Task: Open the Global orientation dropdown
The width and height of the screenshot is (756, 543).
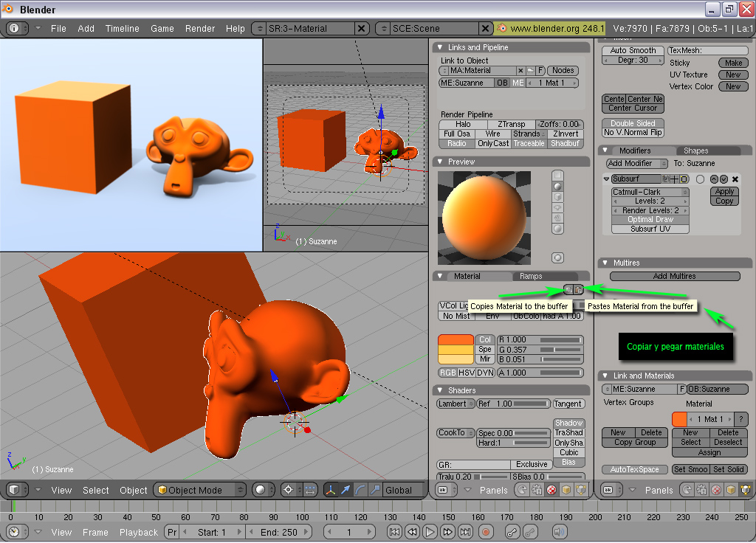Action: pyautogui.click(x=403, y=490)
